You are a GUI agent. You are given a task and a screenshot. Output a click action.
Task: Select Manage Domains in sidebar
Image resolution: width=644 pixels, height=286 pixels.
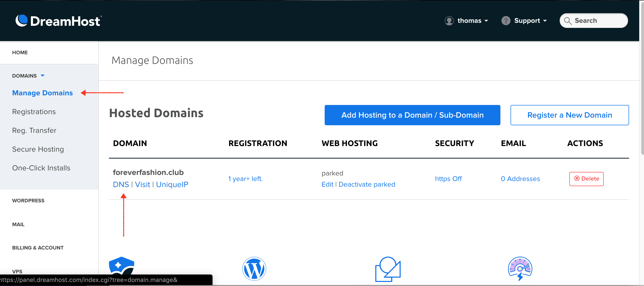click(43, 93)
